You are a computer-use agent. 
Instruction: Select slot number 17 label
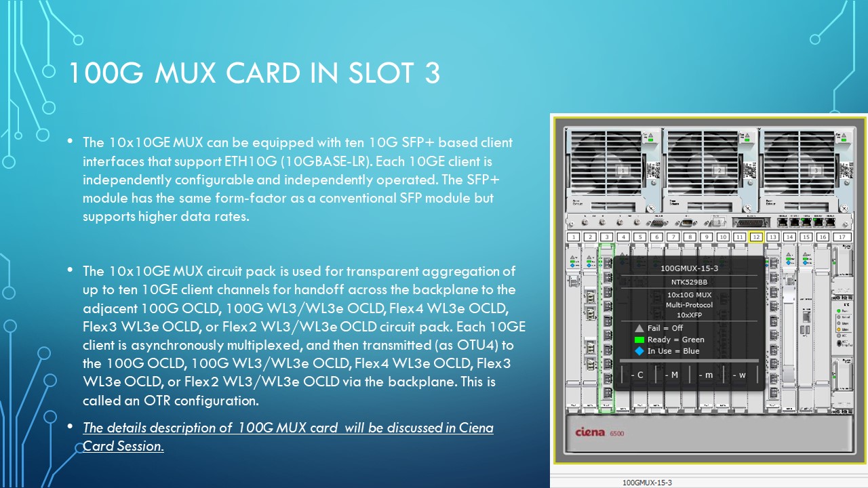point(842,237)
